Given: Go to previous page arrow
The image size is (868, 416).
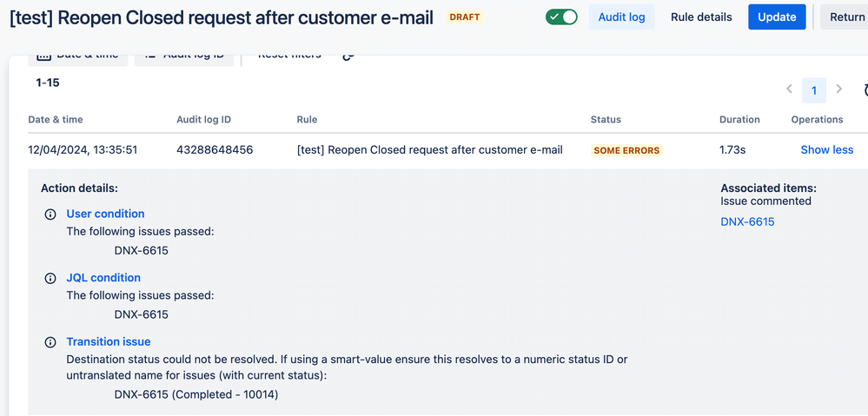Looking at the screenshot, I should click(790, 89).
